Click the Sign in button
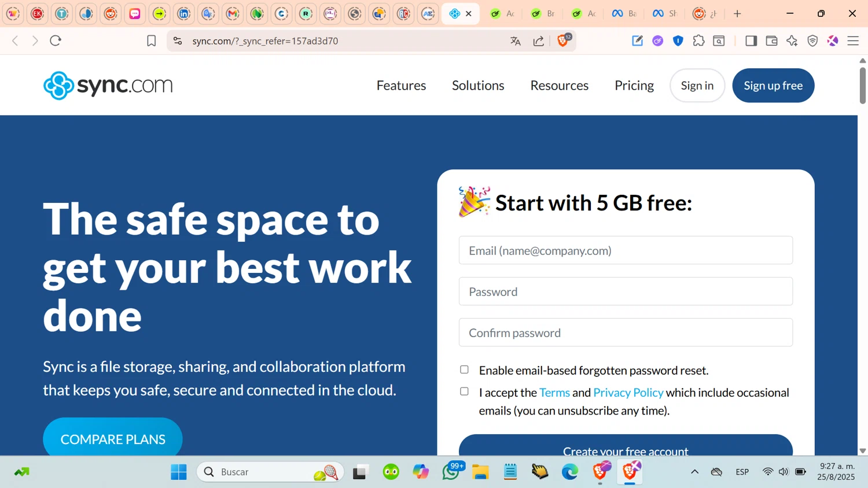 tap(697, 86)
